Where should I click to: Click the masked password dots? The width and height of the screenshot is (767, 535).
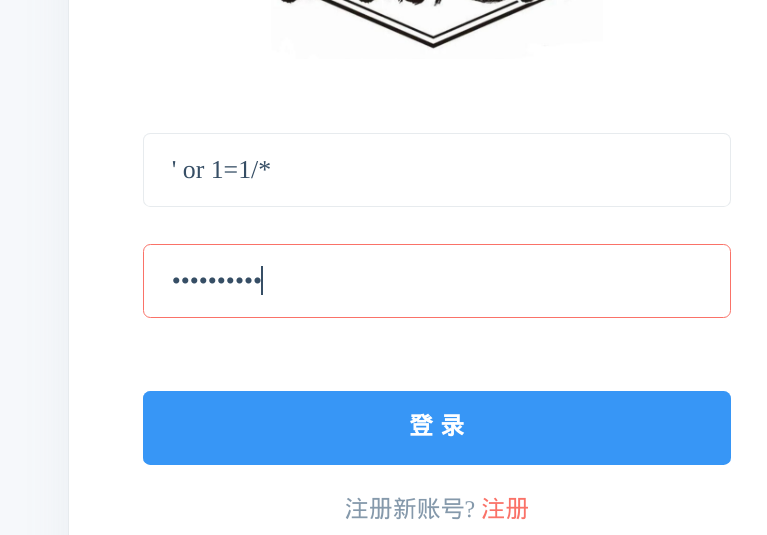pos(217,281)
